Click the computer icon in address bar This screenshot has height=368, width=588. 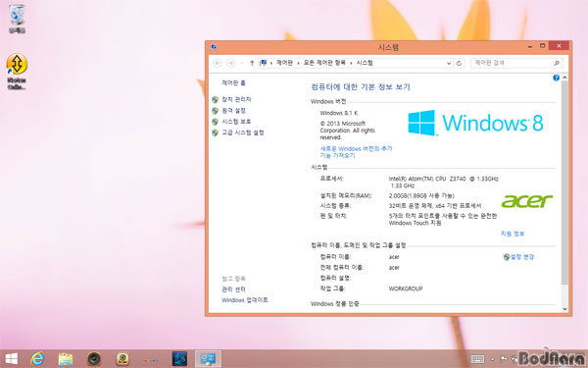(264, 63)
